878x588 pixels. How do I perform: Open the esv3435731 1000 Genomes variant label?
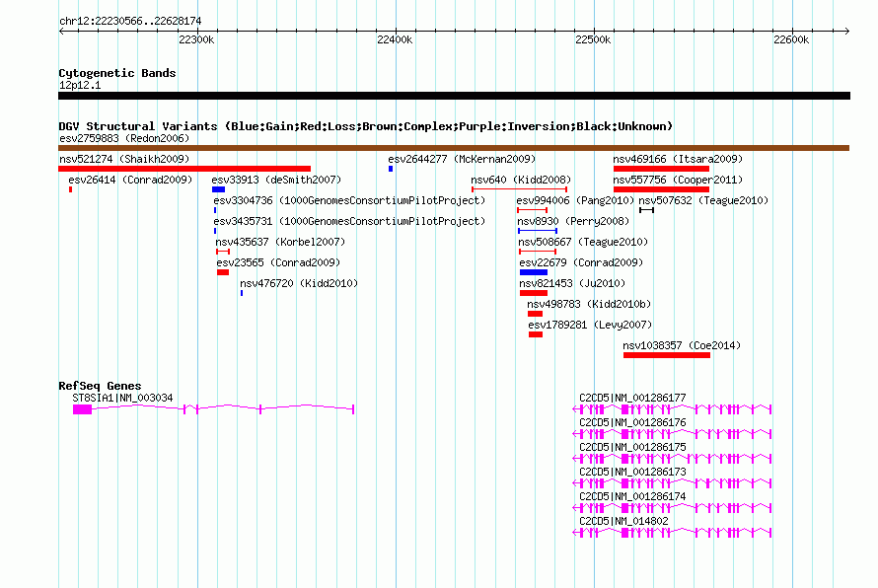point(349,221)
